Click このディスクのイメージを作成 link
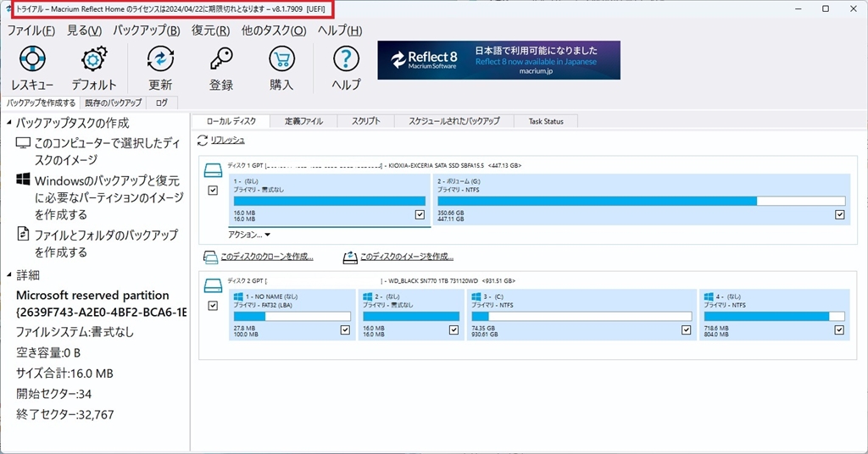The height and width of the screenshot is (454, 868). (407, 257)
